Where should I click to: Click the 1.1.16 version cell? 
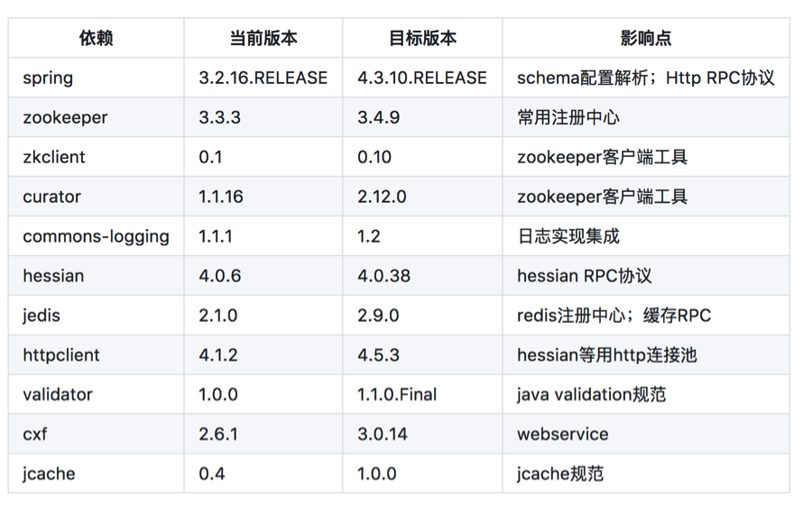(x=263, y=197)
